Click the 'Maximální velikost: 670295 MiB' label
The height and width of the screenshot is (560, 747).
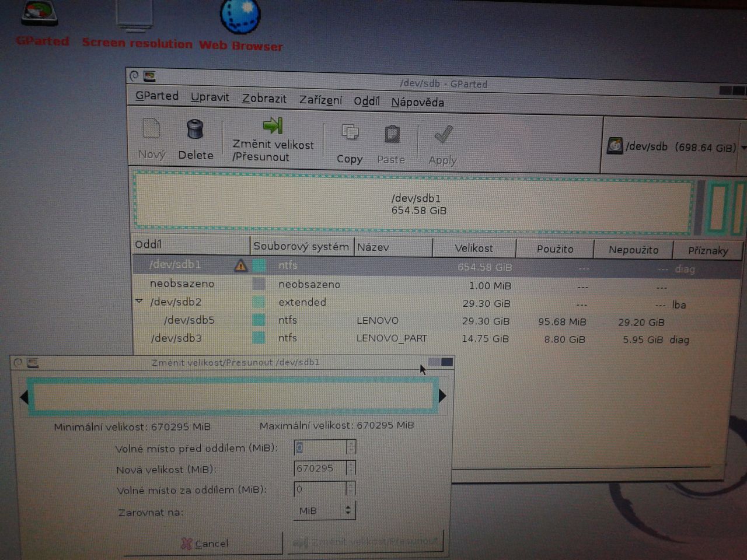(337, 425)
